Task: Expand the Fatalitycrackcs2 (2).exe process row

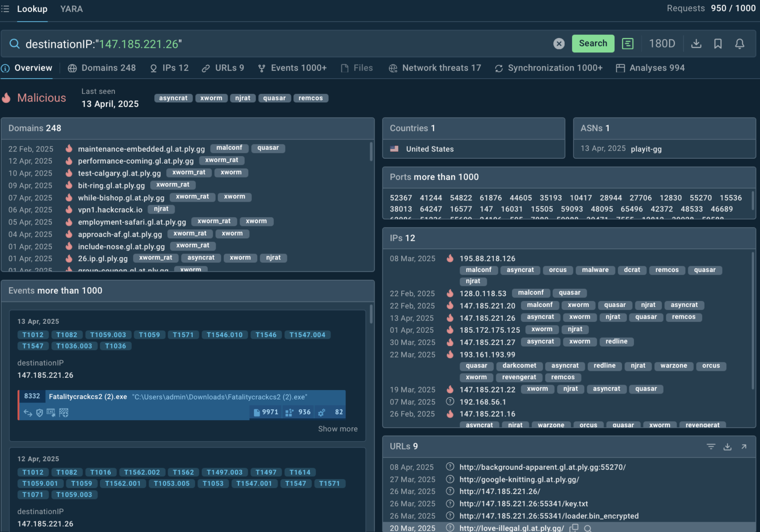Action: point(182,397)
